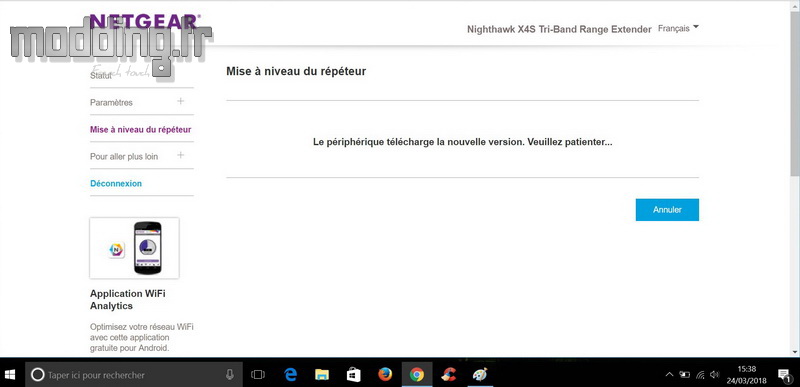Expand the Pour aller plus loin section
Viewport: 800px width, 387px height.
(x=180, y=155)
